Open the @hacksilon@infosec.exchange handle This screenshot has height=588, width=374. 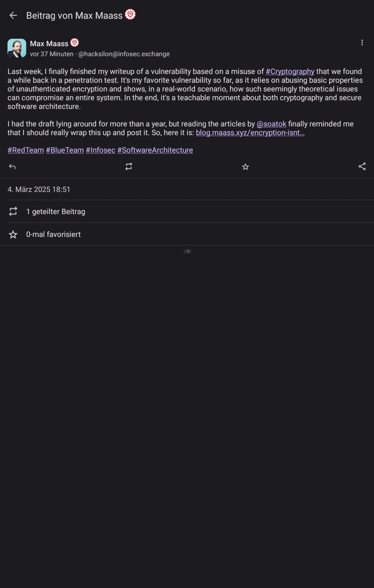[x=124, y=54]
